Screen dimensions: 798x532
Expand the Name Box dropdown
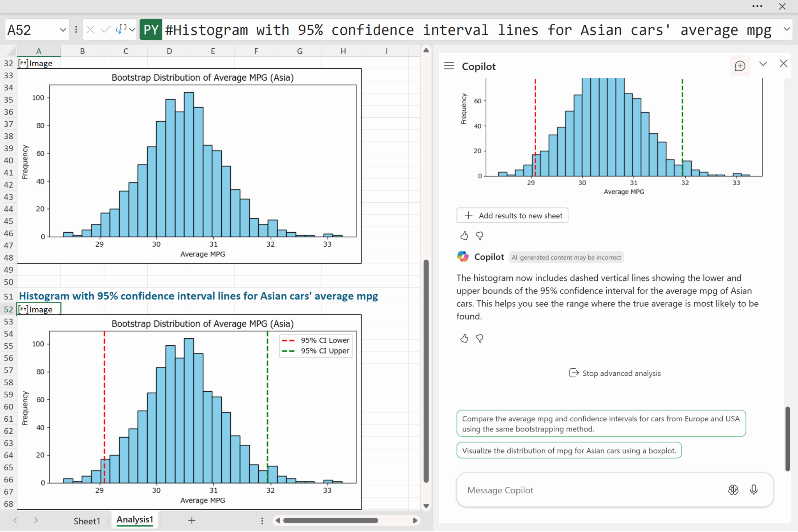click(63, 30)
